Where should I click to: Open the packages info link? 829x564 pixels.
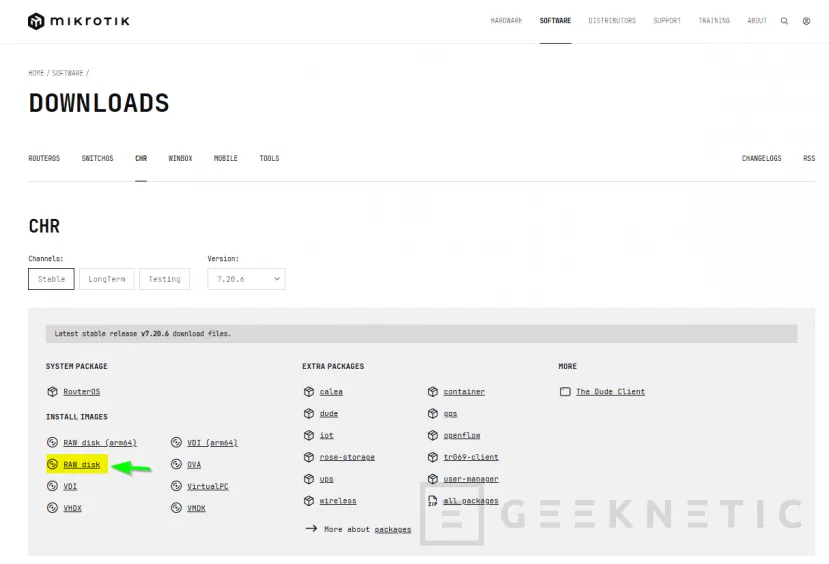(x=393, y=529)
